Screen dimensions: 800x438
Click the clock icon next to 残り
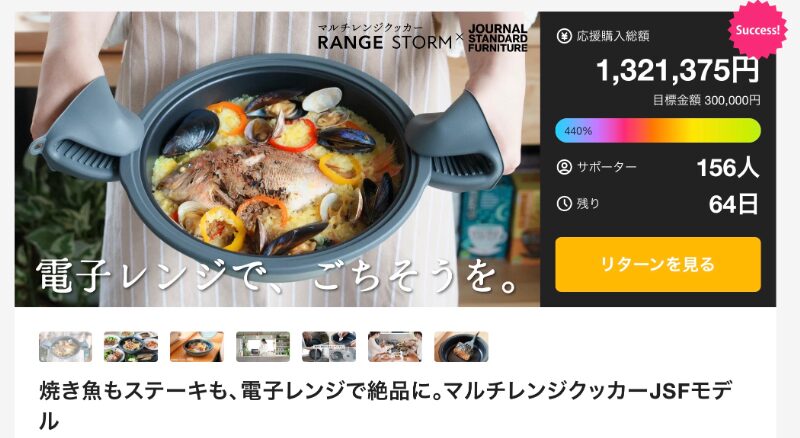pos(564,204)
